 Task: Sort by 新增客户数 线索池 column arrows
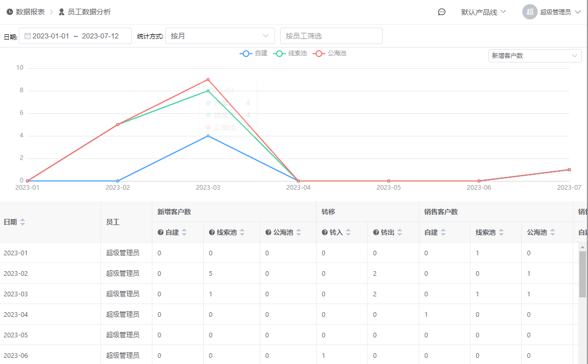coord(242,232)
